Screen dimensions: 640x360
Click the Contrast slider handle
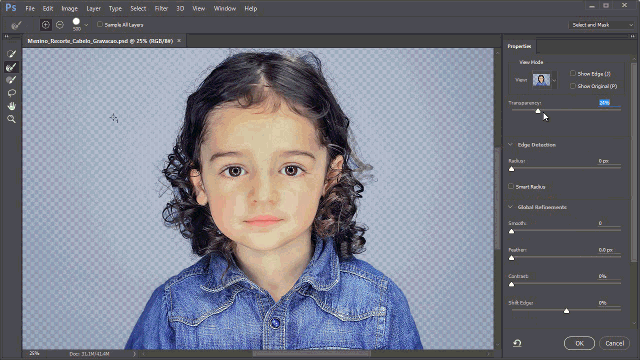(x=511, y=284)
